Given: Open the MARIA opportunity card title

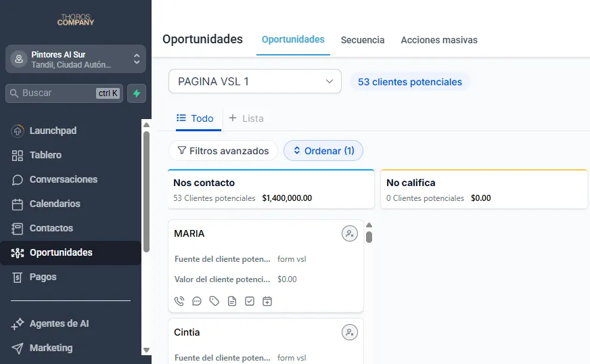Looking at the screenshot, I should pos(189,233).
